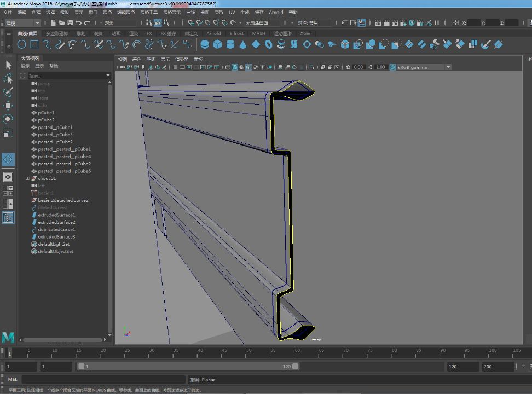
Task: Activate the Pencil Curve tool
Action: click(x=60, y=44)
